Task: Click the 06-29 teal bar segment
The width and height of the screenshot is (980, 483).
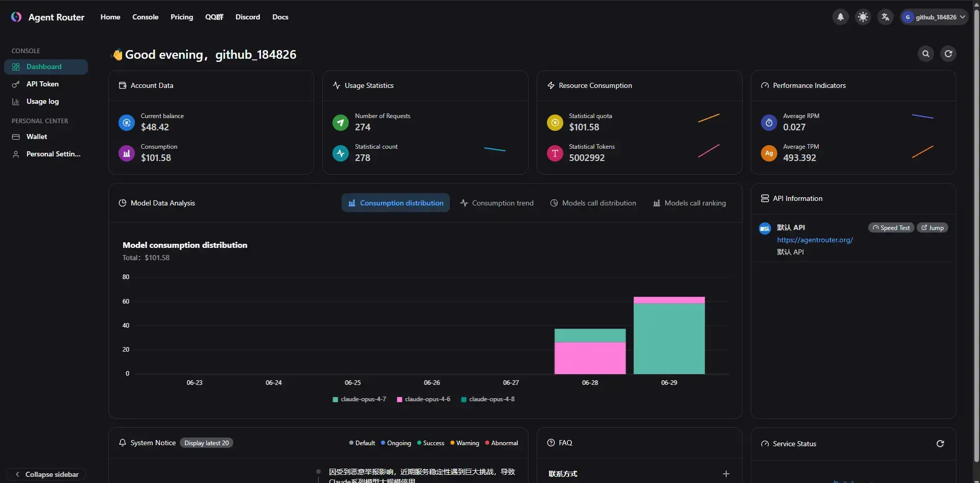Action: pyautogui.click(x=669, y=338)
